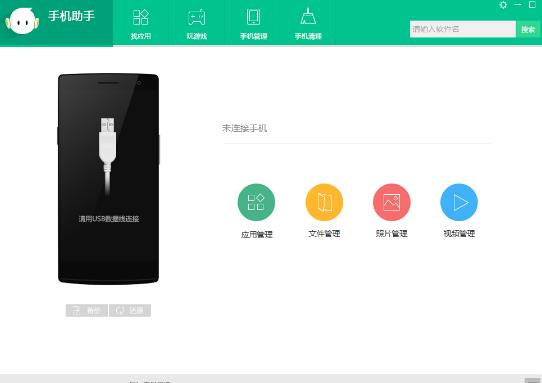Click the green 搜索 search button
This screenshot has width=542, height=383.
click(528, 29)
